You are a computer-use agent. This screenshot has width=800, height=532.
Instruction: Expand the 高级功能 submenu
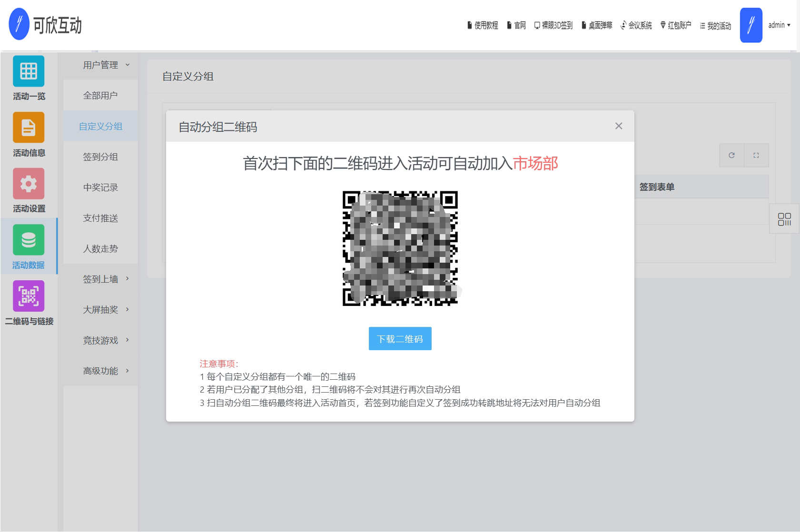tap(100, 371)
